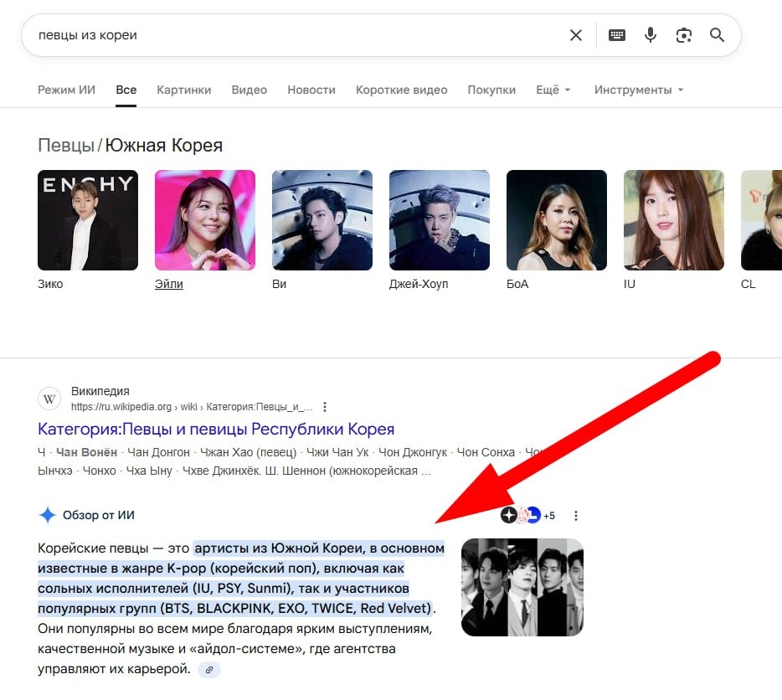
Task: Expand the Ещё dropdown menu
Action: click(x=553, y=90)
